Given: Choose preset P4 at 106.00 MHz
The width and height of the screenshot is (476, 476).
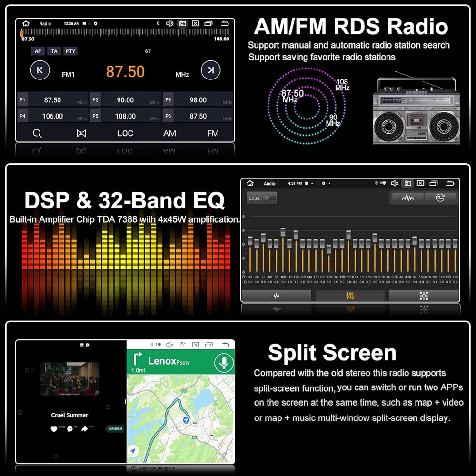Looking at the screenshot, I should (x=52, y=116).
